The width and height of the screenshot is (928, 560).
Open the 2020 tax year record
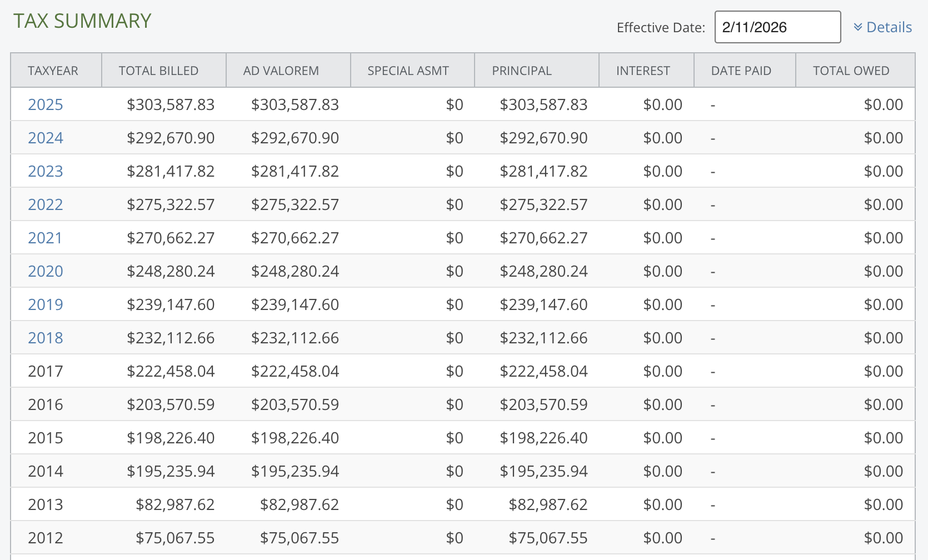[x=45, y=271]
